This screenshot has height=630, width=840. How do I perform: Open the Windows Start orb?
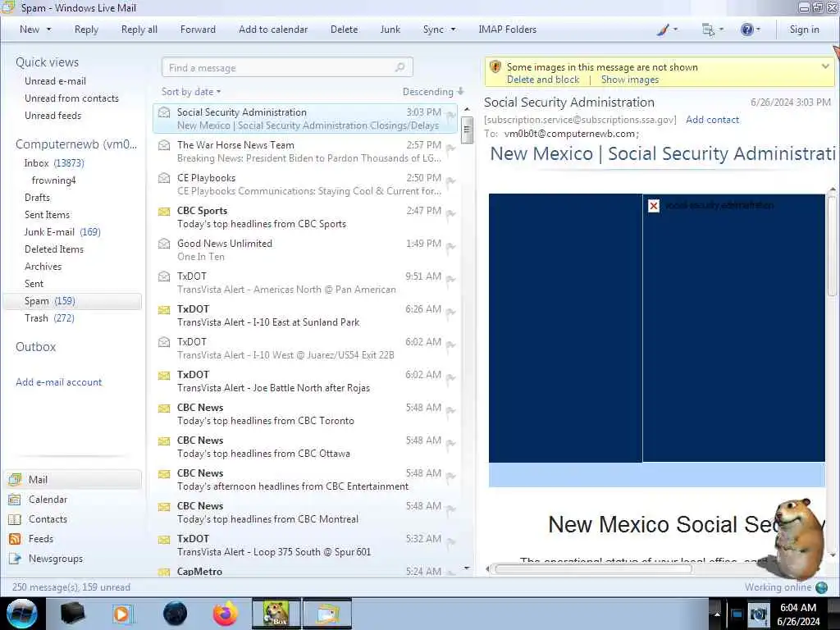(x=22, y=614)
